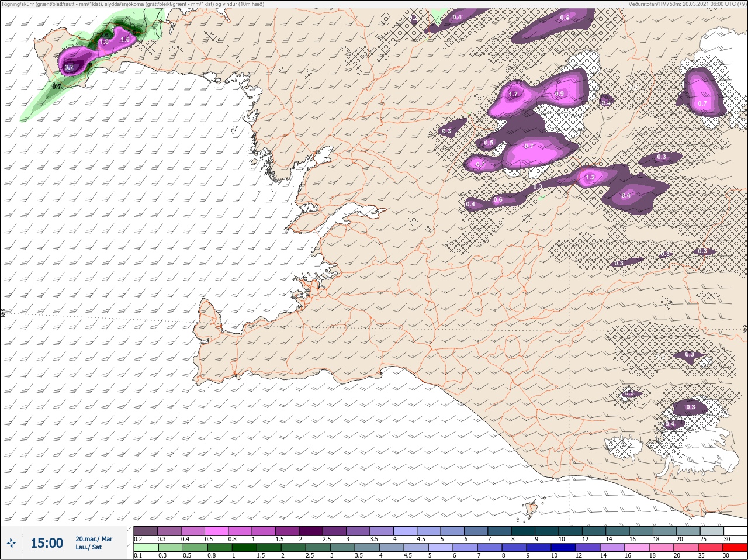This screenshot has width=748, height=560.
Task: Select the red lower-row swatch at 30
Action: pyautogui.click(x=735, y=547)
